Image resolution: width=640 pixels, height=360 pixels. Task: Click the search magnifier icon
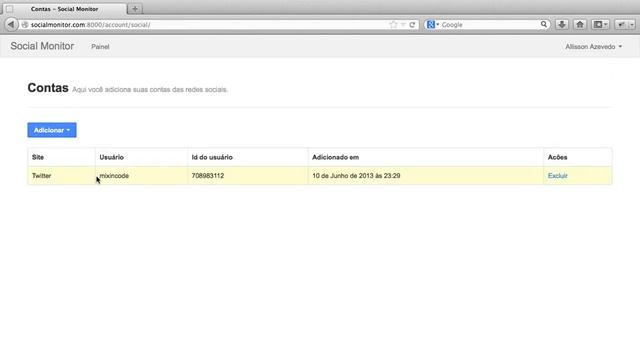544,24
